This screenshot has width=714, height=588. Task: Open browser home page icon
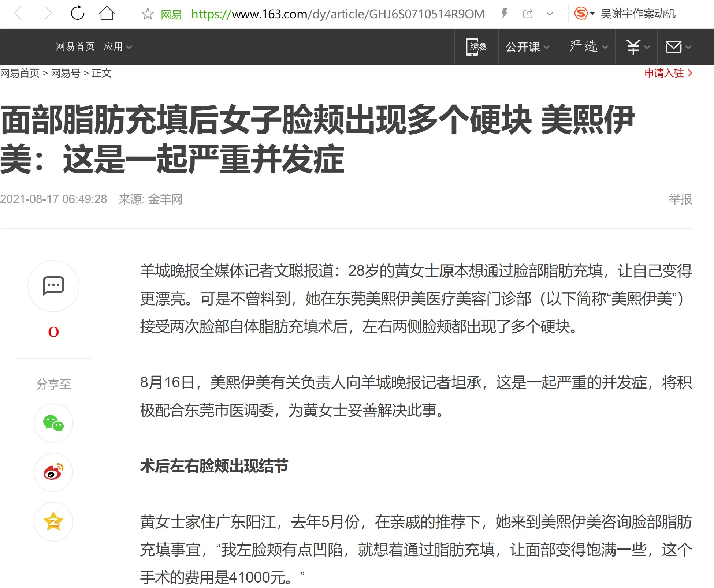point(107,13)
